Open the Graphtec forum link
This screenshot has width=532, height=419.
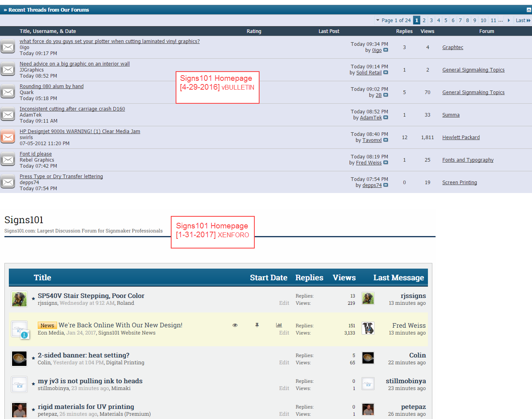(x=453, y=47)
